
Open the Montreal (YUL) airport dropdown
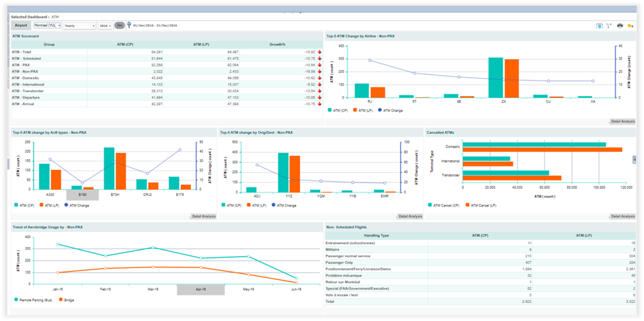(47, 25)
